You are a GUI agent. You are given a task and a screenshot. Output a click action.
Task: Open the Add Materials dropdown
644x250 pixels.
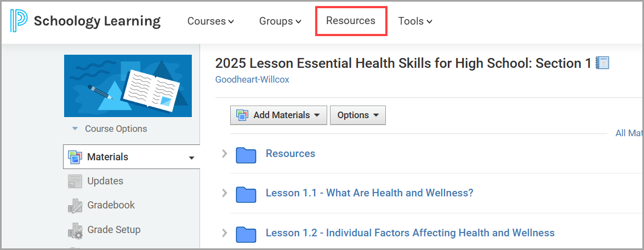click(278, 115)
